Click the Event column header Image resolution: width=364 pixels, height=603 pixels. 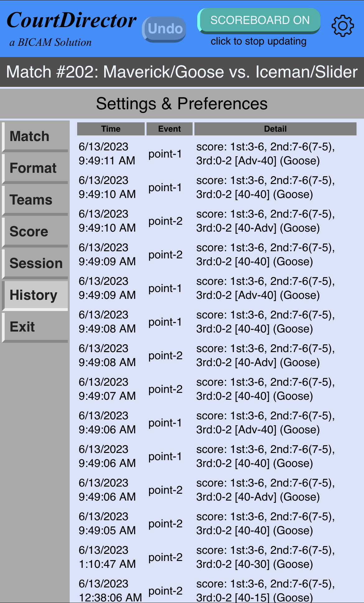170,129
